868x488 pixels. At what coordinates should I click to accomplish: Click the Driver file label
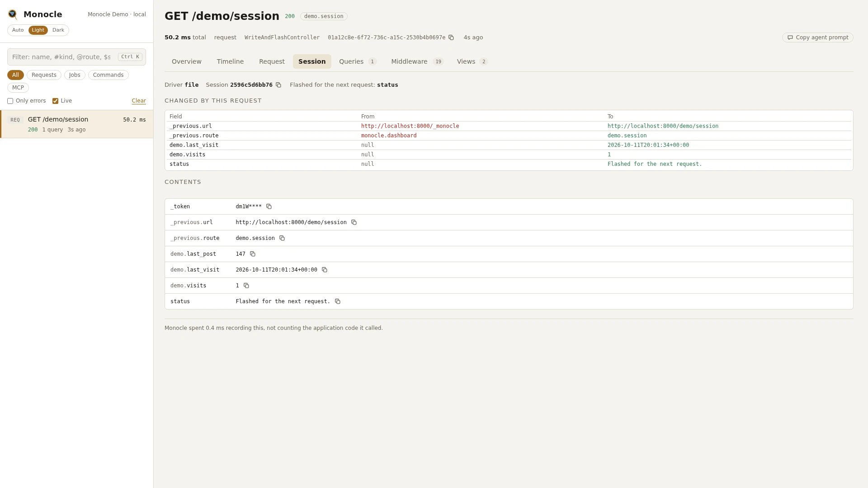point(181,85)
